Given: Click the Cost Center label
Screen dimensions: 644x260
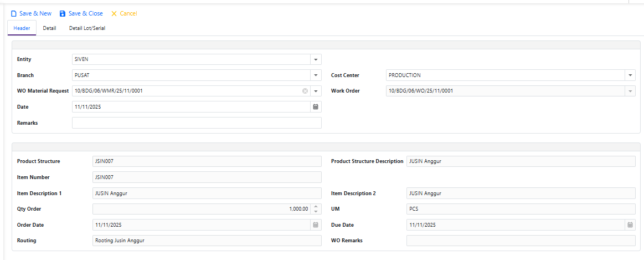Looking at the screenshot, I should tap(345, 75).
